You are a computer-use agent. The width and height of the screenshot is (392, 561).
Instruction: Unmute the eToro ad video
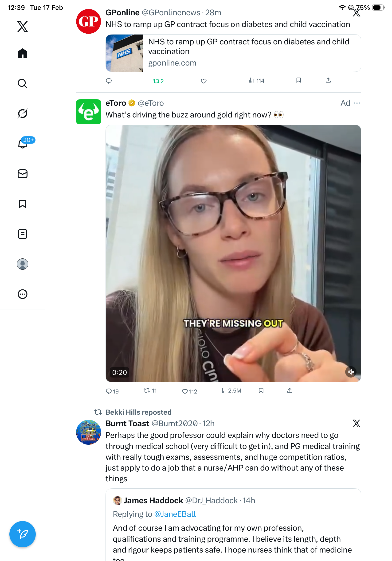pyautogui.click(x=350, y=372)
